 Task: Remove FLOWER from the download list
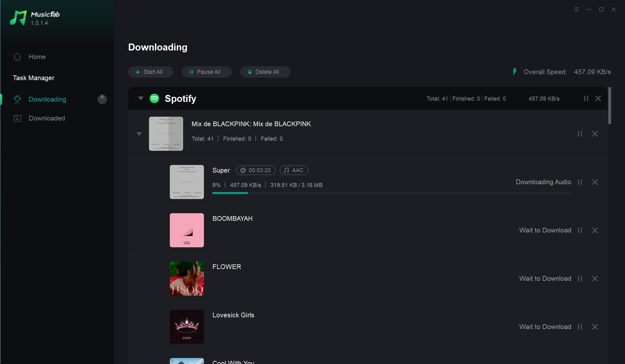[x=595, y=279]
